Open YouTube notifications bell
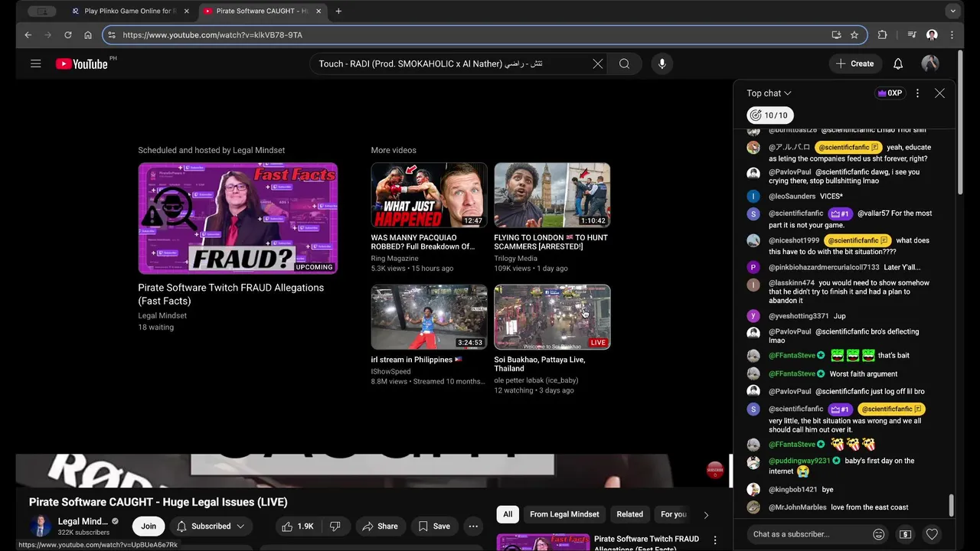The width and height of the screenshot is (980, 551). click(x=898, y=64)
